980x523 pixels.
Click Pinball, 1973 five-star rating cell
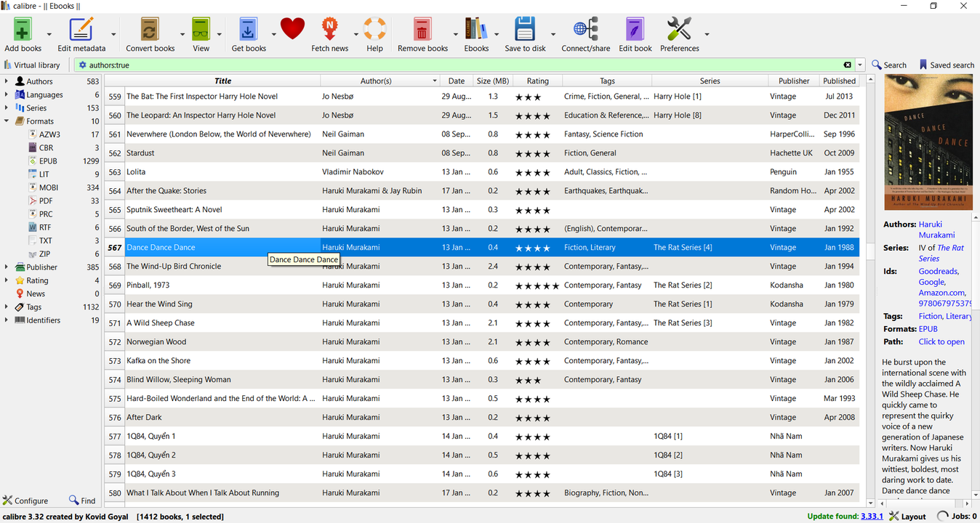pyautogui.click(x=537, y=285)
